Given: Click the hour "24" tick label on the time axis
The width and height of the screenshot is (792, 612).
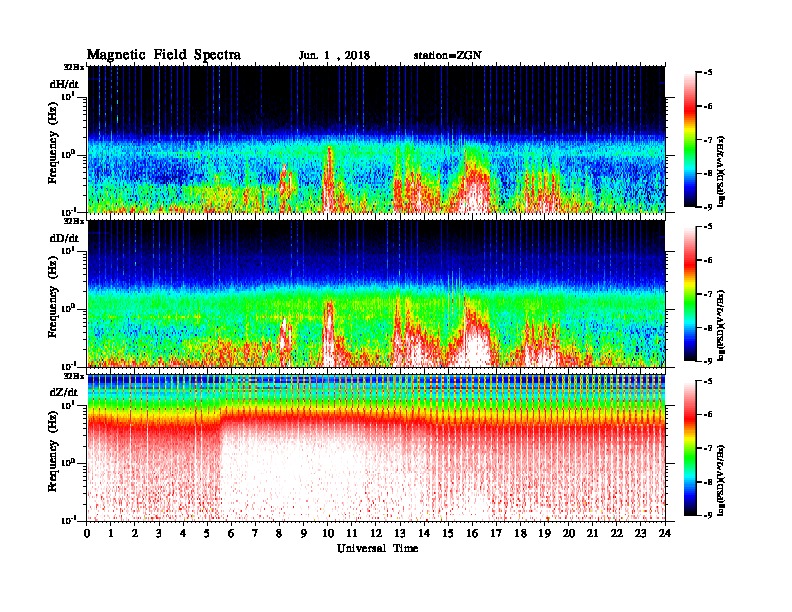Looking at the screenshot, I should pos(665,533).
